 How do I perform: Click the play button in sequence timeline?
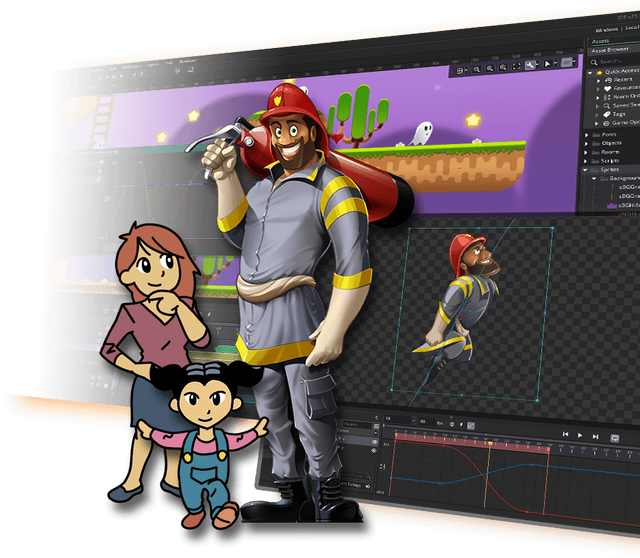(580, 436)
